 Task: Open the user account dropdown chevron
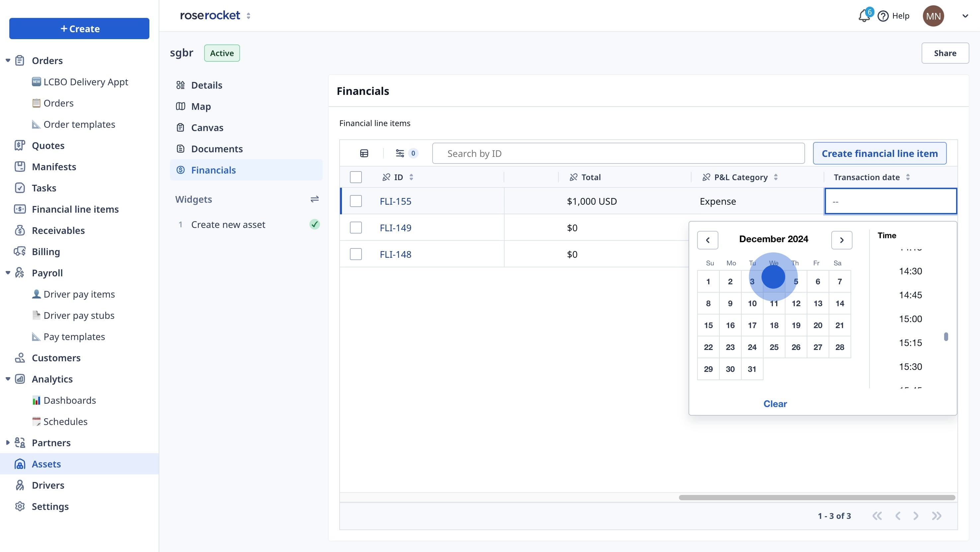[x=965, y=16]
